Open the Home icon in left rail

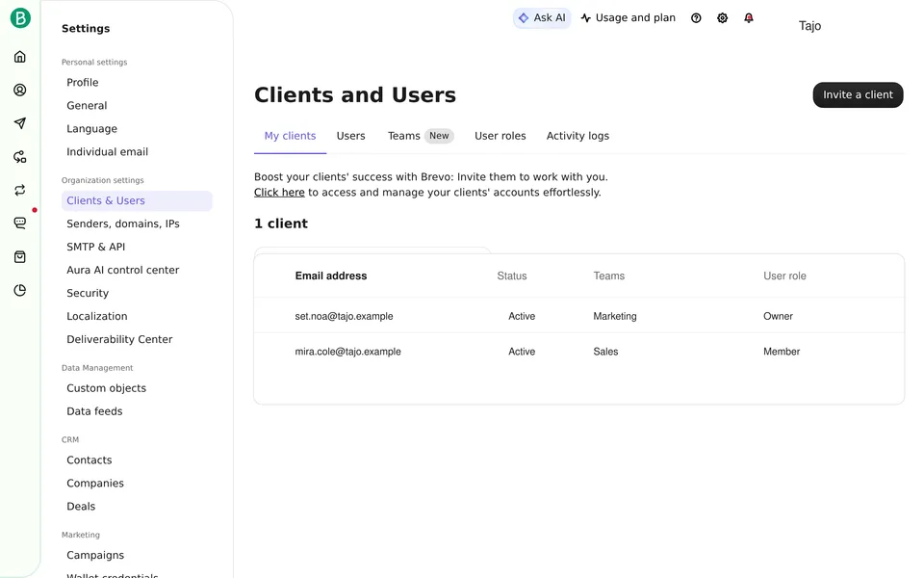[20, 57]
